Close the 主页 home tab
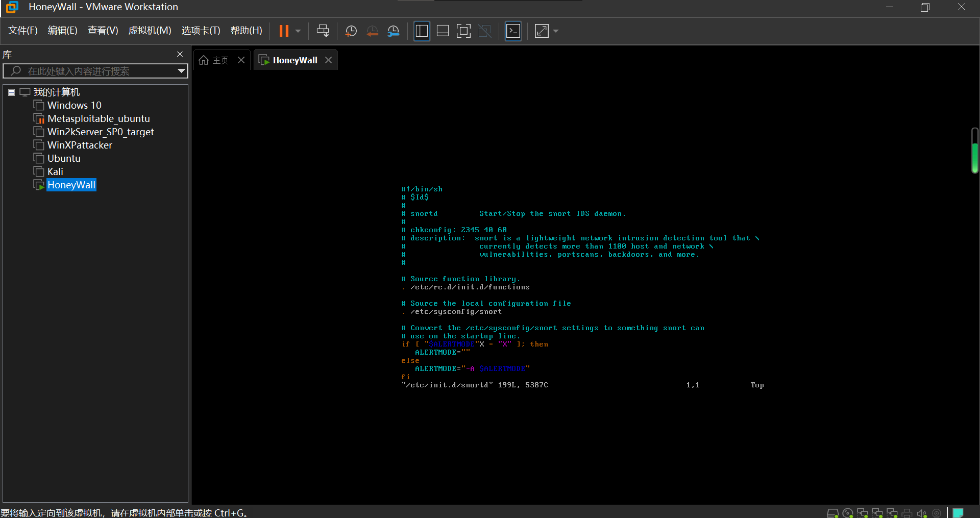 click(241, 60)
